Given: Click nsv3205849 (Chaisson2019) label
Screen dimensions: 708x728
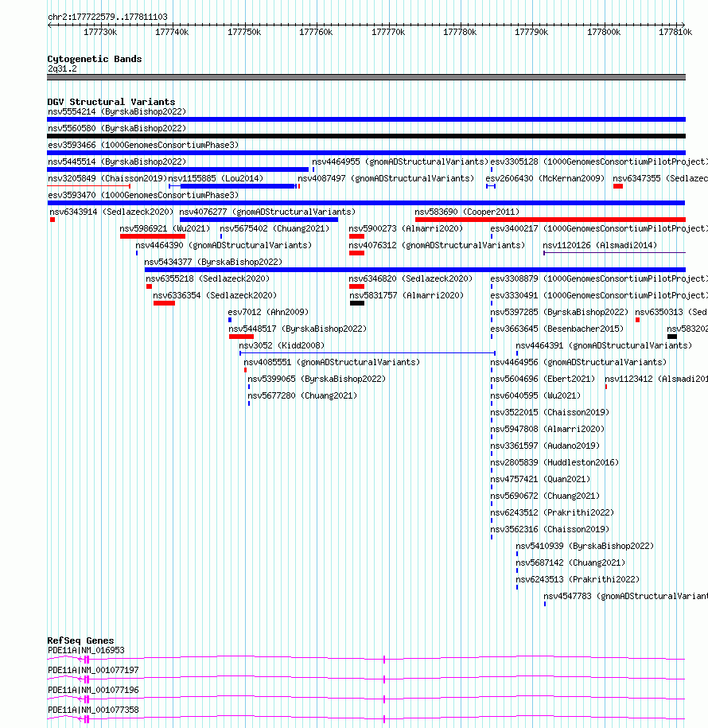Looking at the screenshot, I should 107,179.
